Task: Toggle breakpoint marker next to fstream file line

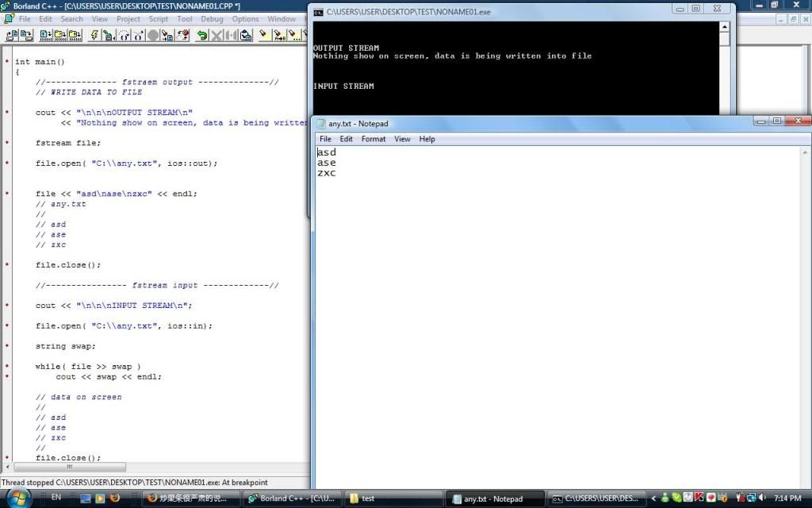Action: (7, 143)
